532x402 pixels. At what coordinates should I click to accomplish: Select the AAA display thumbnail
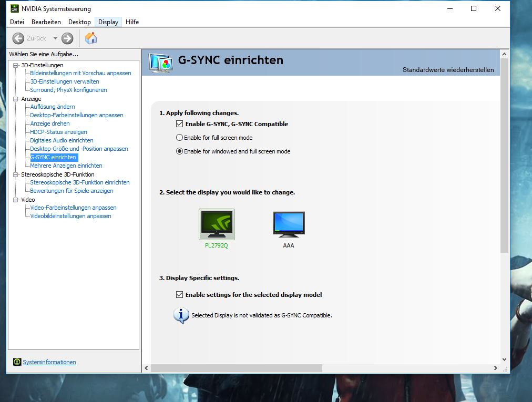(289, 224)
